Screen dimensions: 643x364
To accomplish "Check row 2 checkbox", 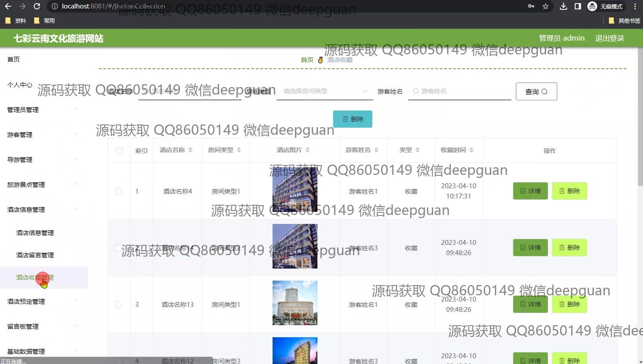I will 118,248.
